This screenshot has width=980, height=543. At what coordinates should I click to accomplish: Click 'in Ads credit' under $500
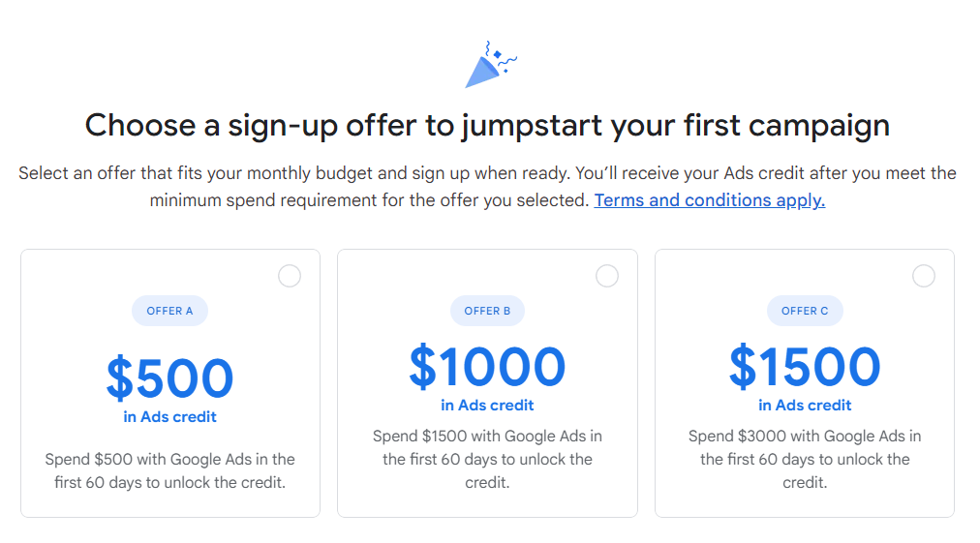coord(170,417)
